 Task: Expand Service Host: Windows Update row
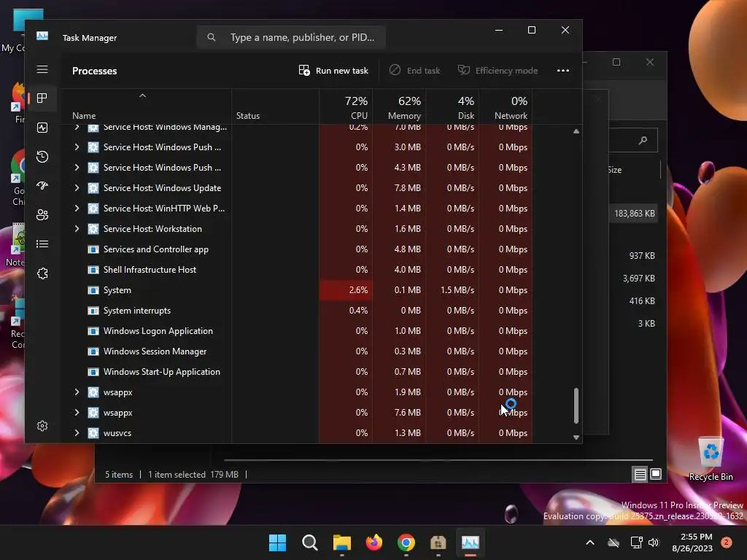pos(77,188)
